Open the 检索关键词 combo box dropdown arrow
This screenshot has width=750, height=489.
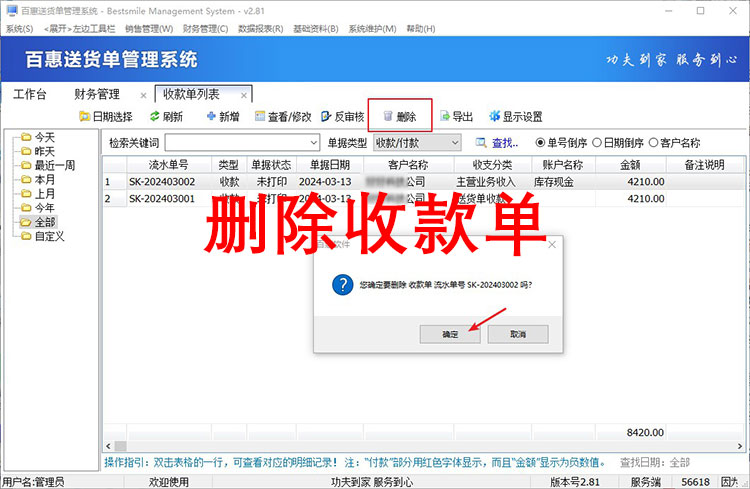(314, 143)
